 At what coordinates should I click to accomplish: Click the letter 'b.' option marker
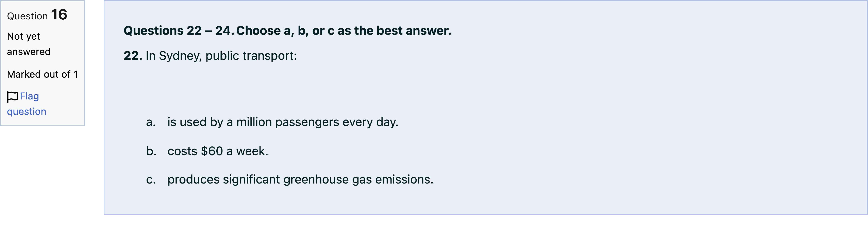coord(151,151)
